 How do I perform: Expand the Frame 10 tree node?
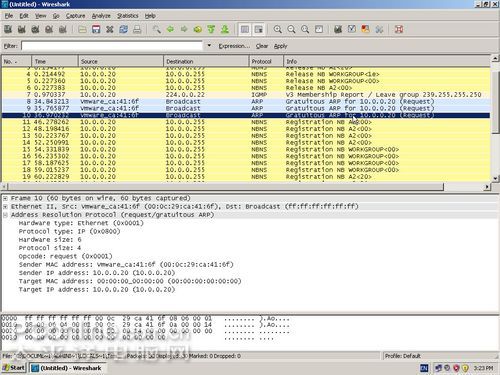5,198
